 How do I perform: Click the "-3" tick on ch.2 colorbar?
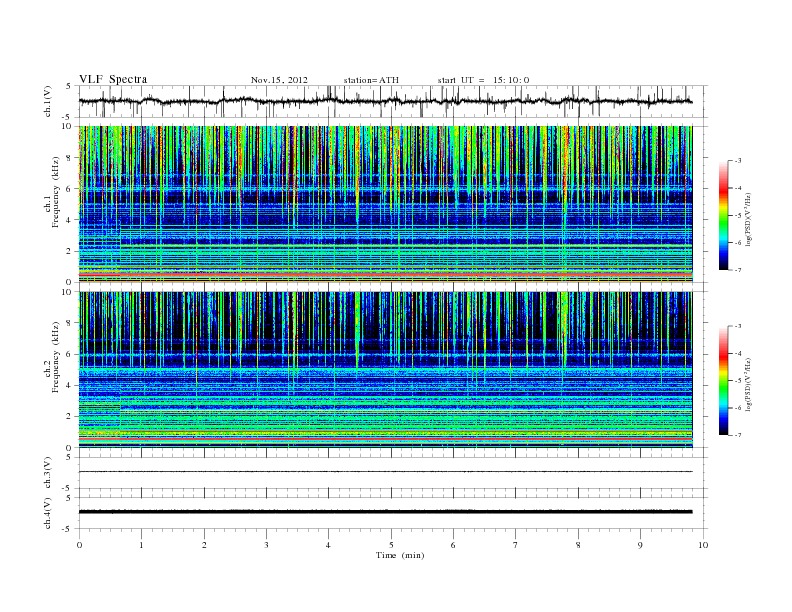[738, 326]
